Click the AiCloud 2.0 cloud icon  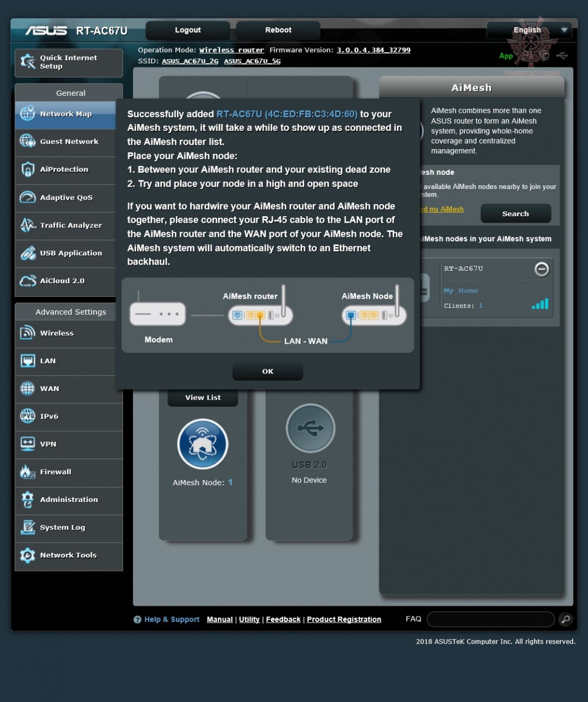pos(28,280)
